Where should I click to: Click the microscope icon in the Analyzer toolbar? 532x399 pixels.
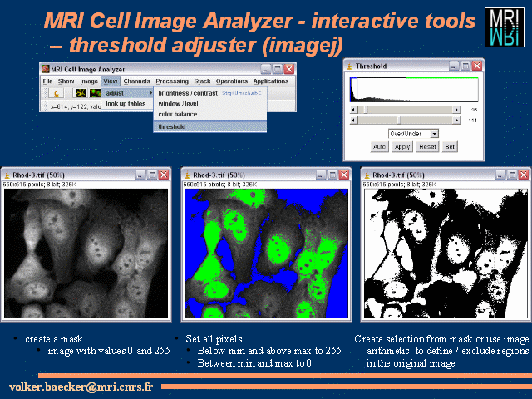[57, 92]
